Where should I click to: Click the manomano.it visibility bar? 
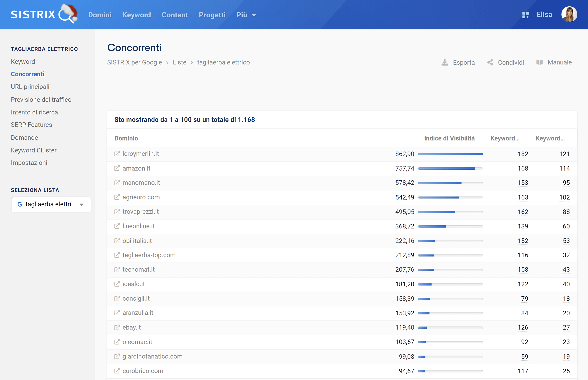(450, 183)
